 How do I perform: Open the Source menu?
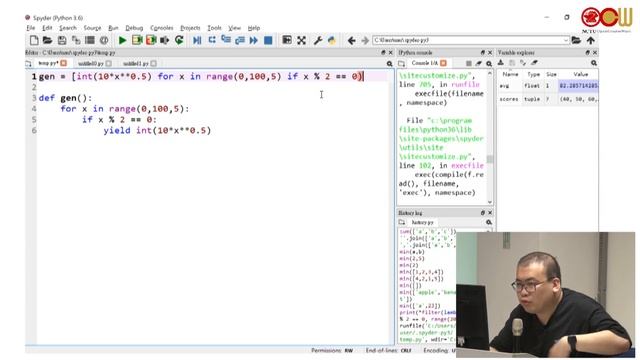(92, 28)
